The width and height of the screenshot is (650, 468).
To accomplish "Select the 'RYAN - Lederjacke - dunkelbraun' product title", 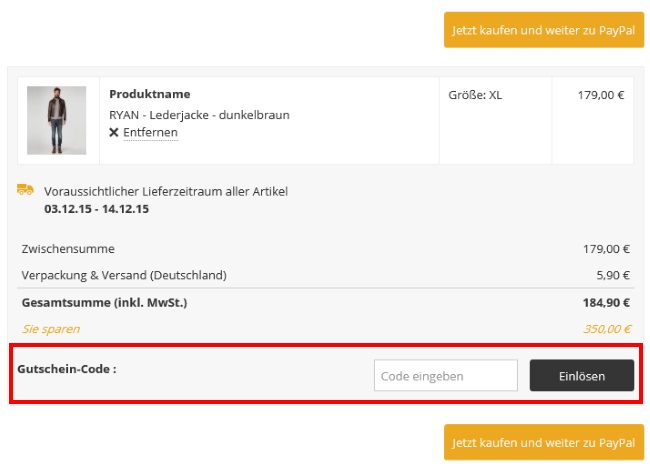I will pyautogui.click(x=199, y=115).
